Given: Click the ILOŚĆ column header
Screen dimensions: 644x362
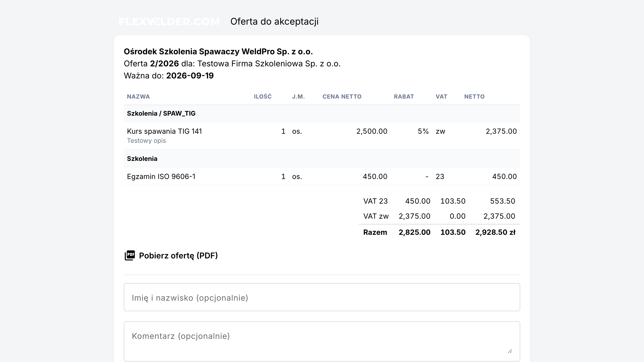Looking at the screenshot, I should (263, 97).
